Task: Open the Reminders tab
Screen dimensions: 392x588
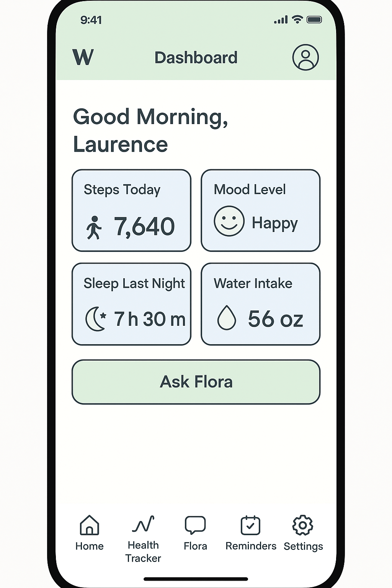Action: tap(251, 533)
